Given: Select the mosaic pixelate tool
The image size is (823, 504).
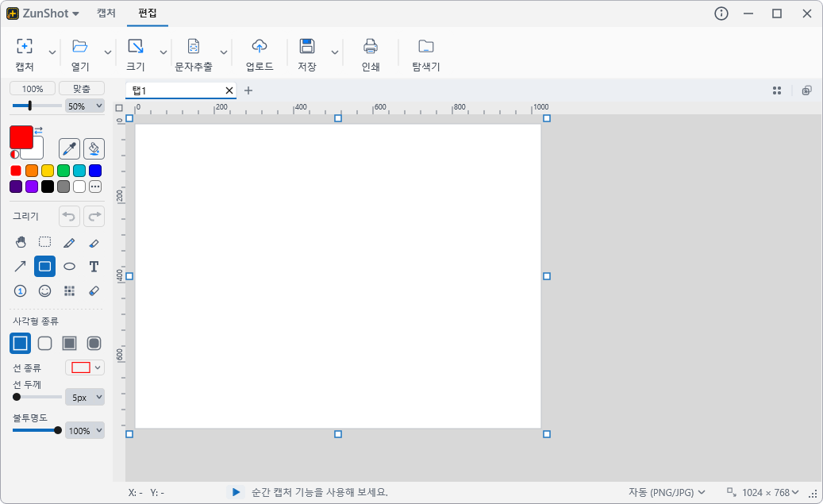Looking at the screenshot, I should click(69, 290).
